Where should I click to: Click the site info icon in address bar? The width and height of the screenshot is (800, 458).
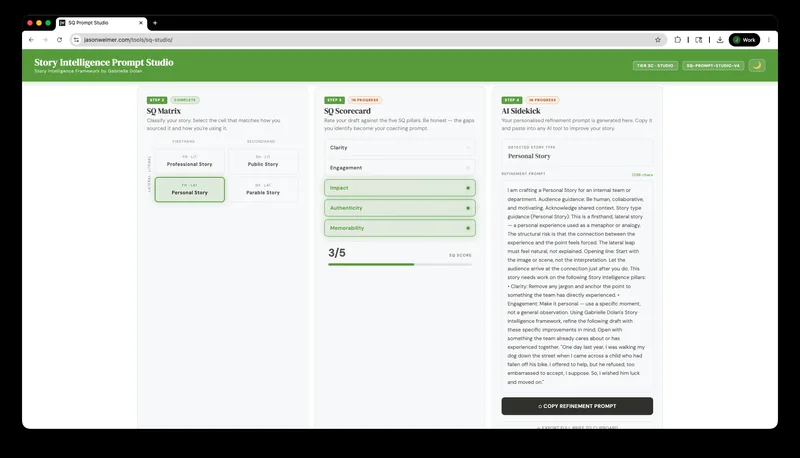tap(77, 40)
